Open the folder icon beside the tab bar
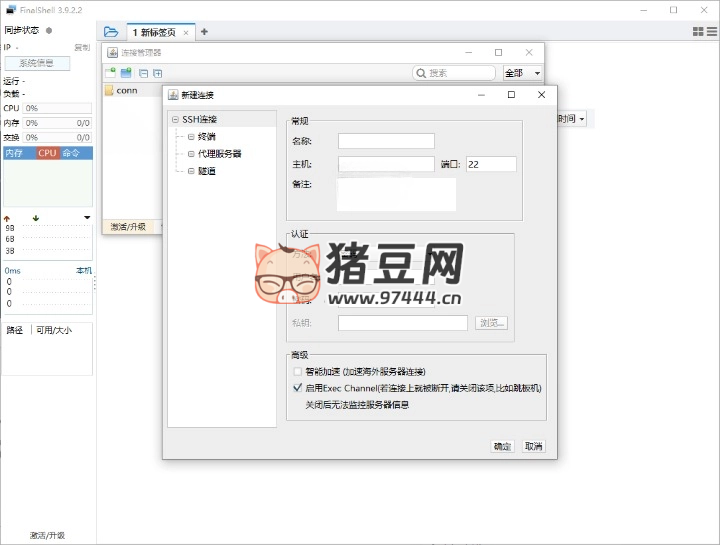The height and width of the screenshot is (545, 720). tap(110, 32)
